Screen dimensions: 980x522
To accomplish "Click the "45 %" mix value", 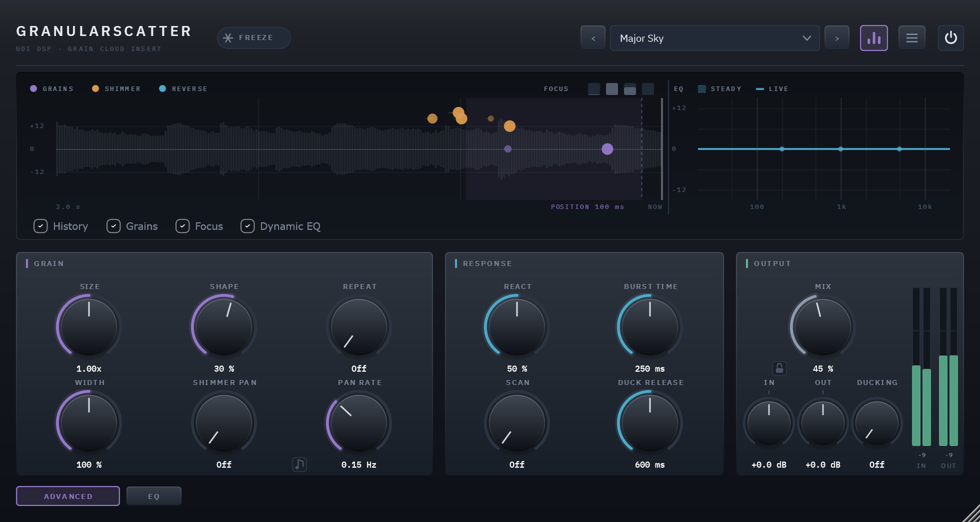I will tap(823, 369).
